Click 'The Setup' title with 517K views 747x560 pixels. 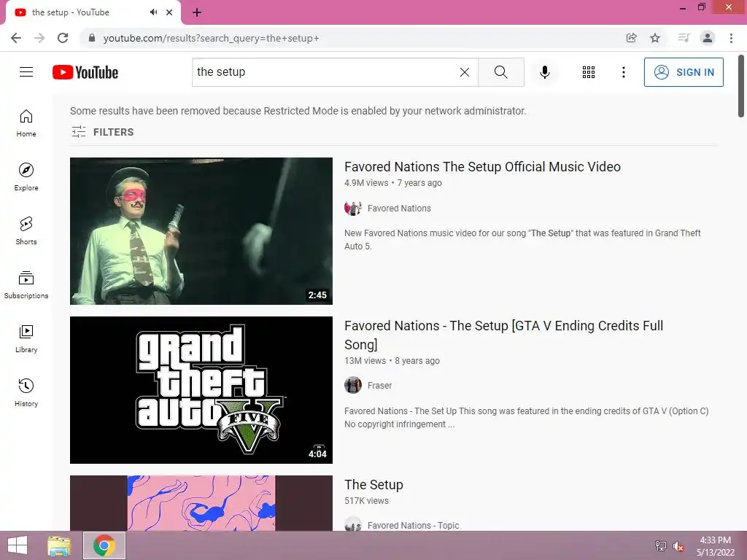[373, 485]
